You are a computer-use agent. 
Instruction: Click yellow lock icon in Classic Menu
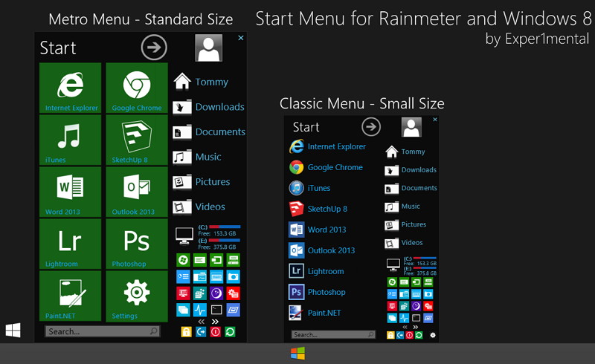click(390, 335)
